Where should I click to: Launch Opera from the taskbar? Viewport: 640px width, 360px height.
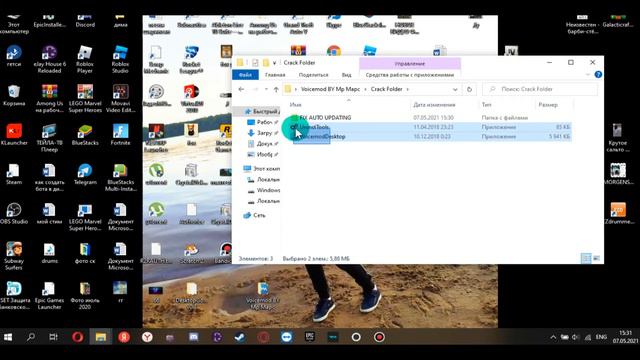[x=78, y=337]
